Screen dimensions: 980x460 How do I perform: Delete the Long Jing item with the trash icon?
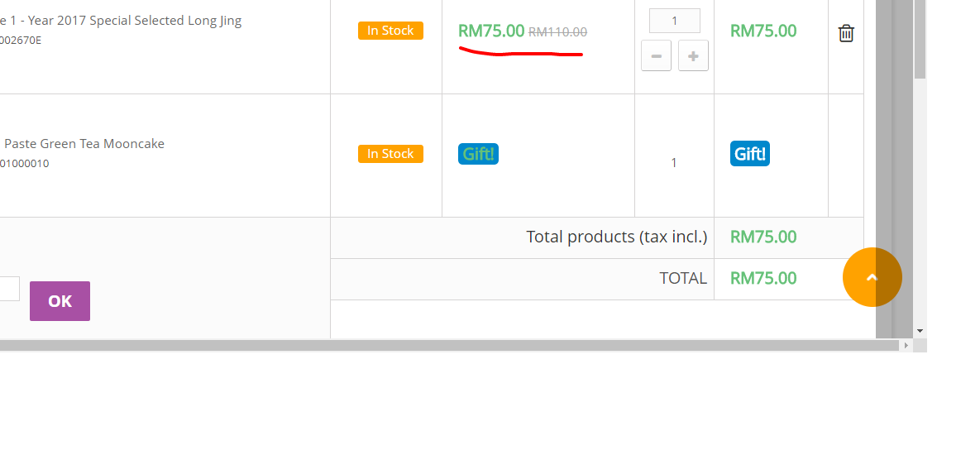pyautogui.click(x=846, y=33)
